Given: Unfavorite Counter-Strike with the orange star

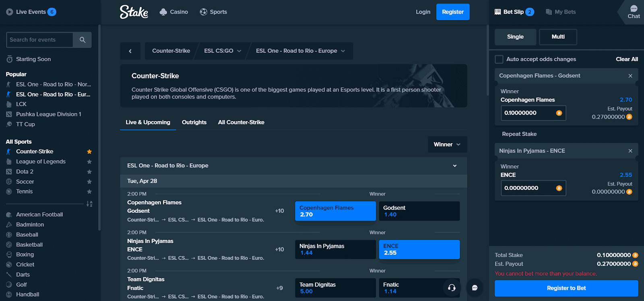Looking at the screenshot, I should [89, 152].
